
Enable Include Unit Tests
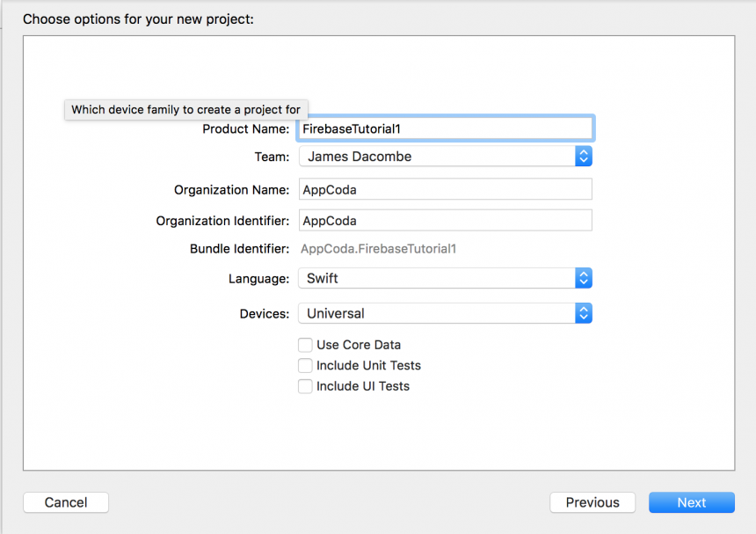click(x=305, y=365)
